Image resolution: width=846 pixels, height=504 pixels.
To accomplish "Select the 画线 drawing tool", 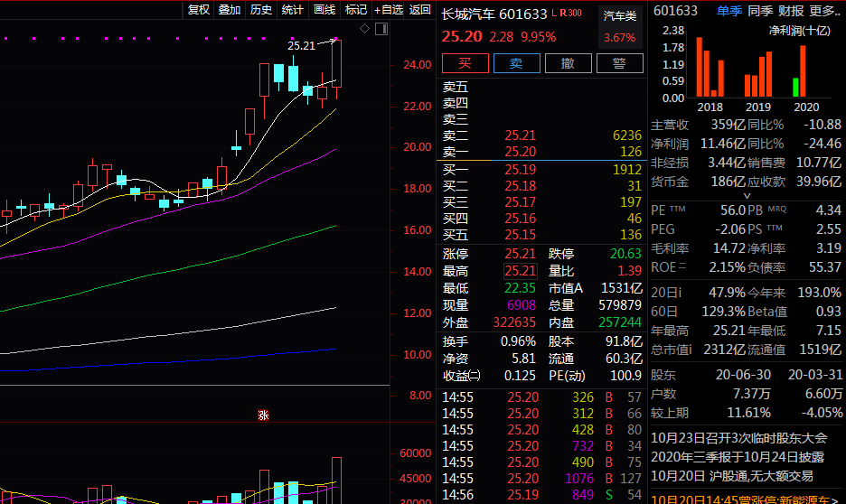I will click(x=324, y=10).
